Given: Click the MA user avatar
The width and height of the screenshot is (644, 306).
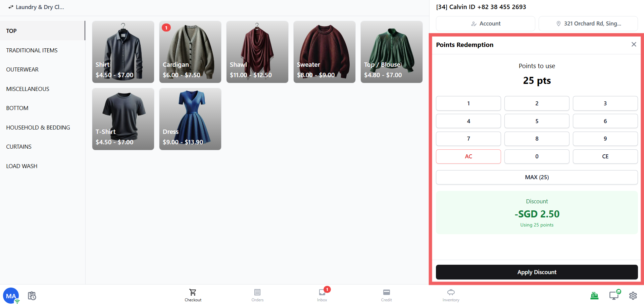Looking at the screenshot, I should [11, 296].
